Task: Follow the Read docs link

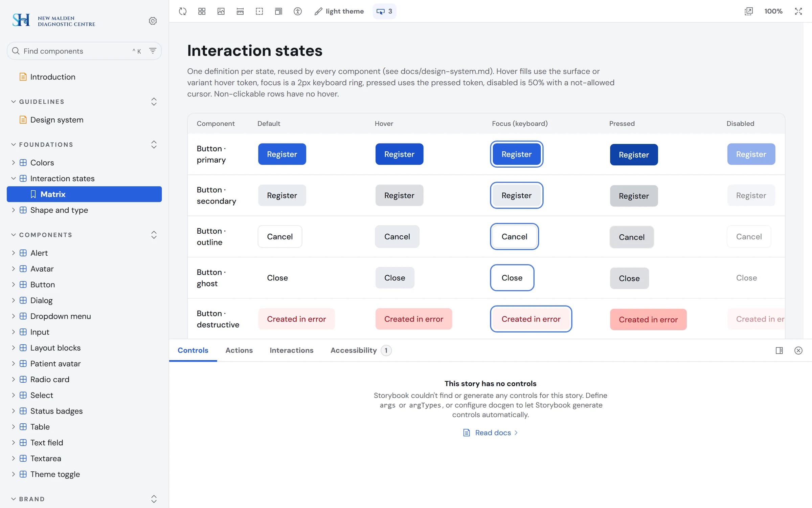Action: point(490,432)
